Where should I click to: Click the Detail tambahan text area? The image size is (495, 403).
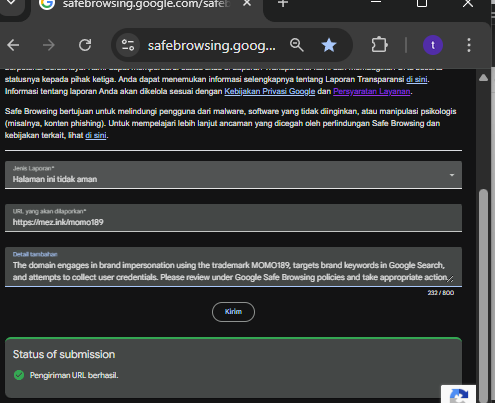(233, 267)
